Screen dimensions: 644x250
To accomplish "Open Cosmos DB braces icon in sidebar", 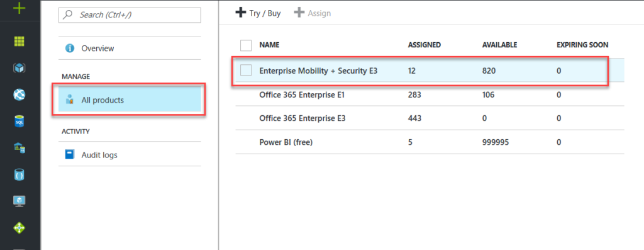I will (19, 174).
